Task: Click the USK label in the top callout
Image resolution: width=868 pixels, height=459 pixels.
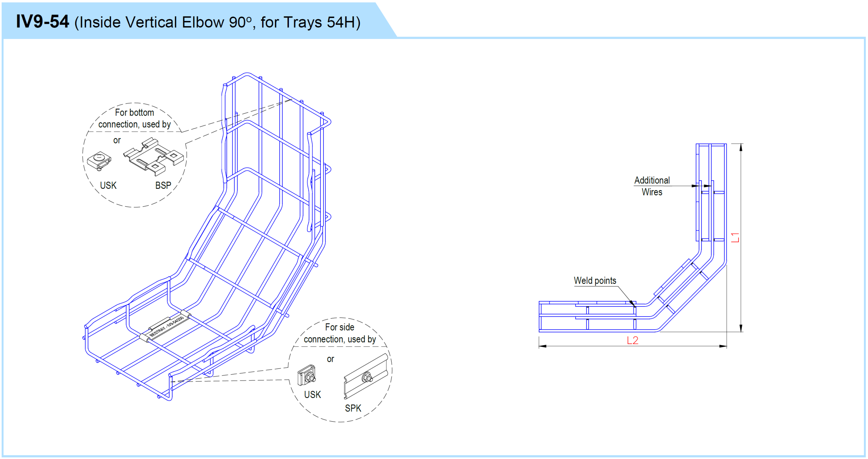Action: click(x=108, y=185)
